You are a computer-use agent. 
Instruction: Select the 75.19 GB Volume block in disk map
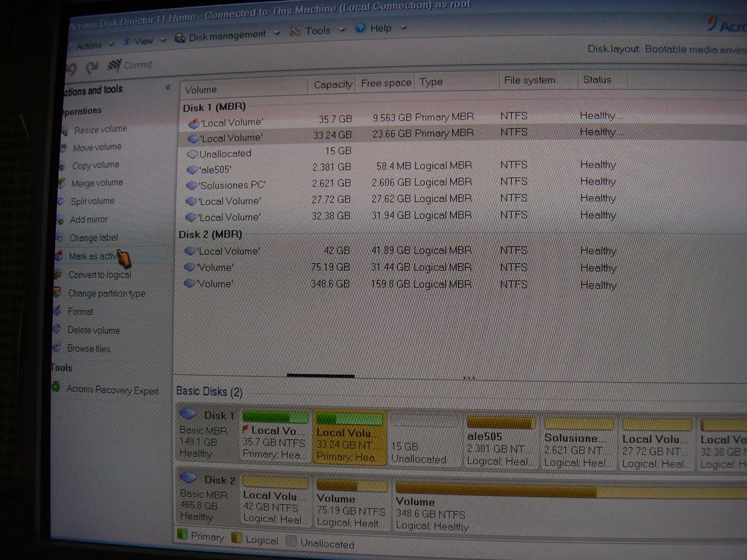(x=352, y=504)
